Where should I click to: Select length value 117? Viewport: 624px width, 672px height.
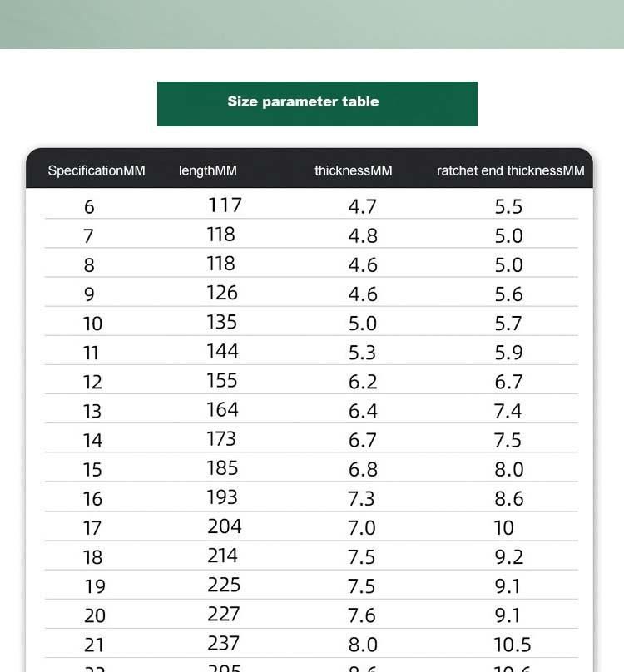[225, 205]
